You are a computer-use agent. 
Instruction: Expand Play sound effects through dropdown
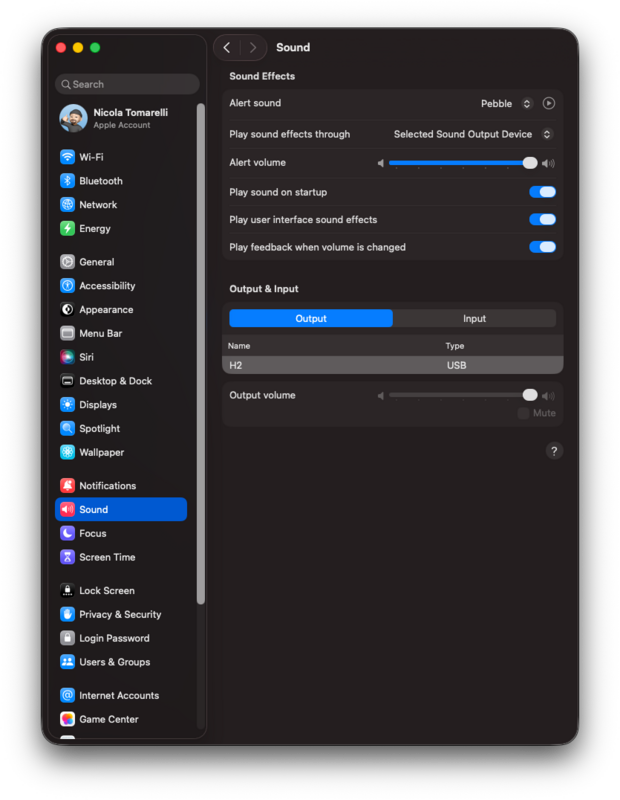473,134
